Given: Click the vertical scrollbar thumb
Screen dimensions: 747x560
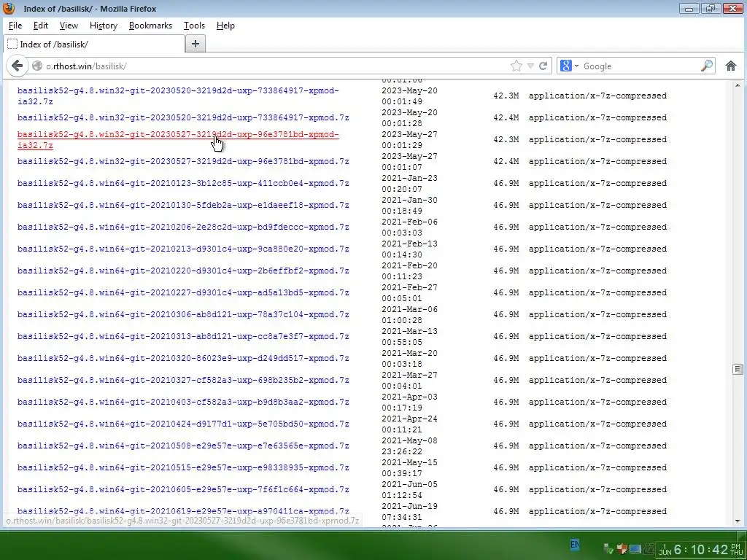Looking at the screenshot, I should click(738, 369).
